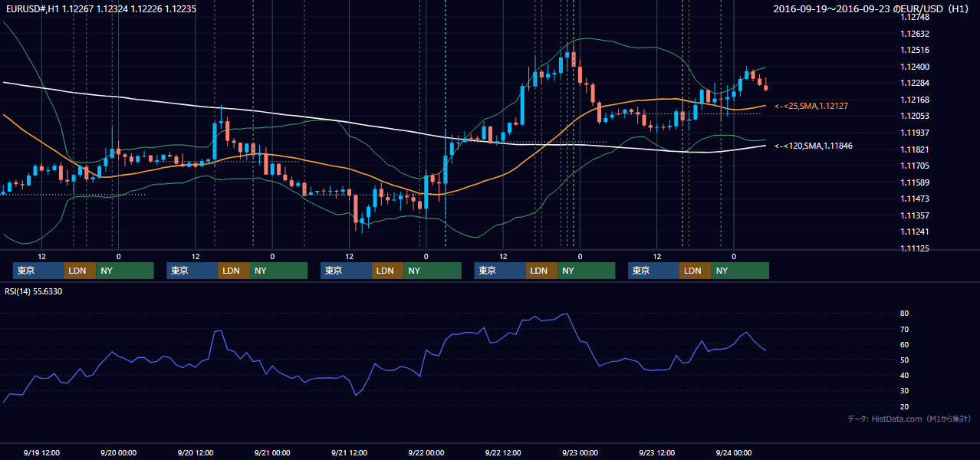Select the 120 SMA label reading 1.11846
The width and height of the screenshot is (980, 460).
[813, 146]
